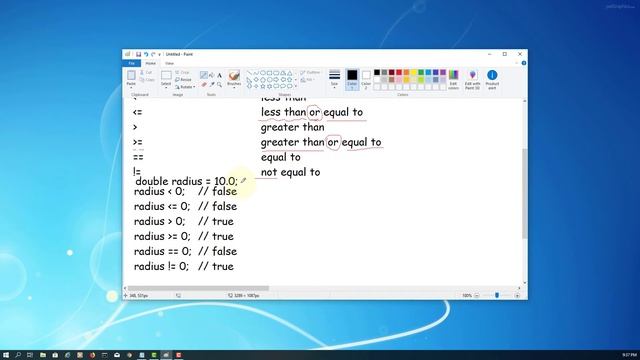Open the shape Fill dropdown
Screen dimensions: 640x360
[307, 80]
